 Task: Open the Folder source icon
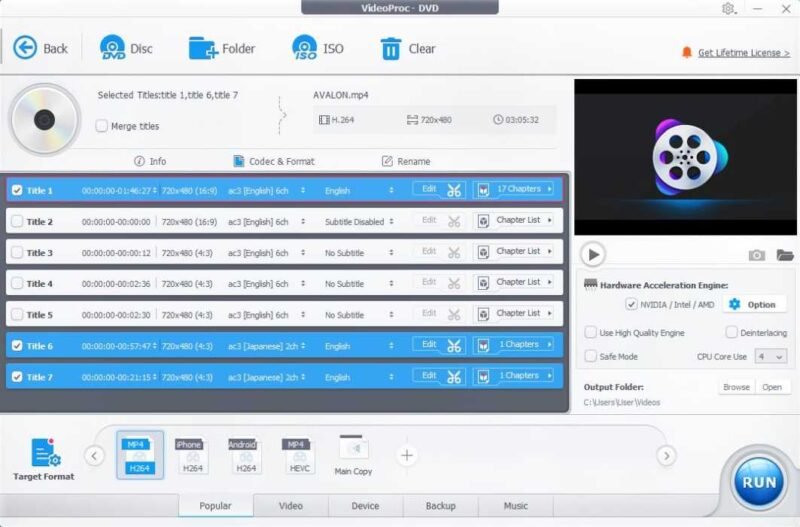[x=203, y=48]
